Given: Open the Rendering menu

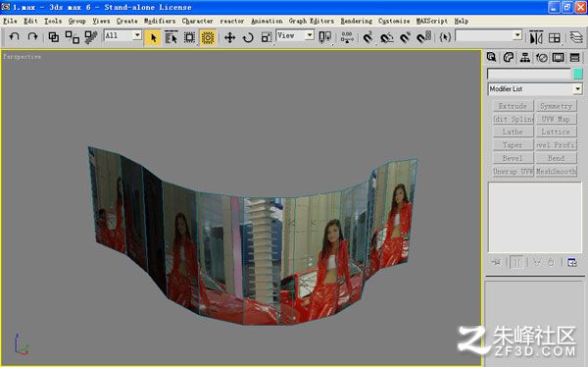Looking at the screenshot, I should coord(357,21).
